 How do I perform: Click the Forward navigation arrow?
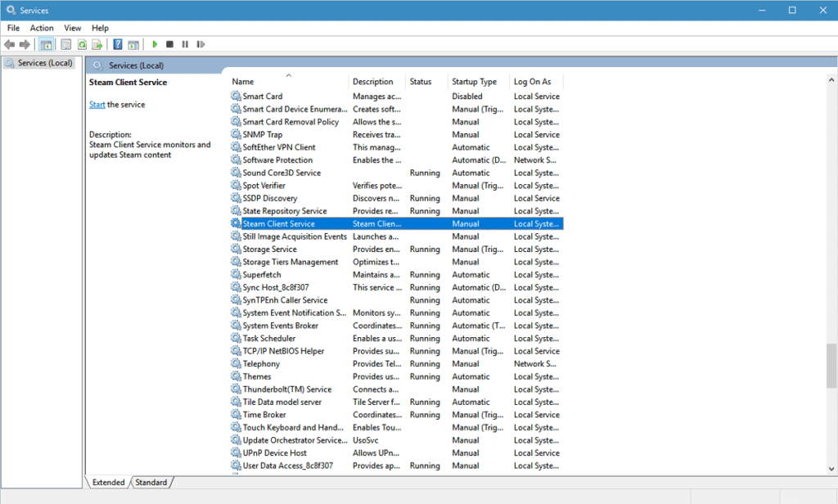(x=24, y=44)
